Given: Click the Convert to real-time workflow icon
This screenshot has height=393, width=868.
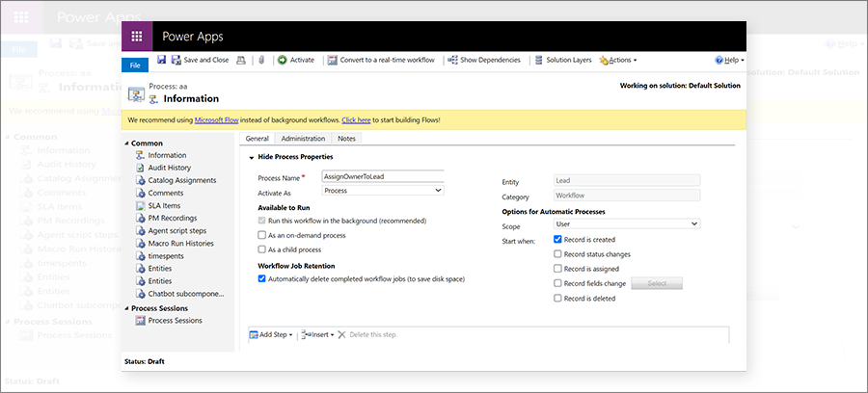Looking at the screenshot, I should point(332,61).
